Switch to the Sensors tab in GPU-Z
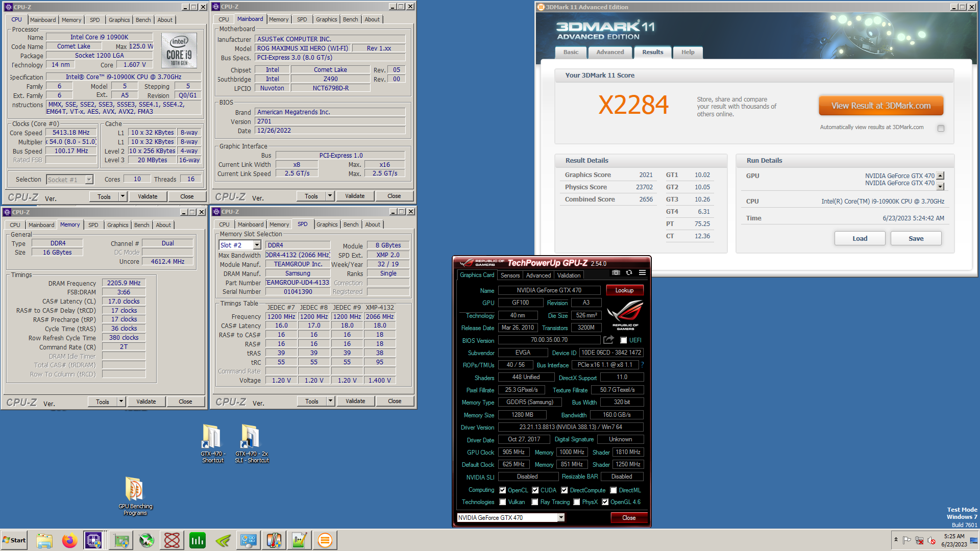This screenshot has width=980, height=551. (510, 275)
